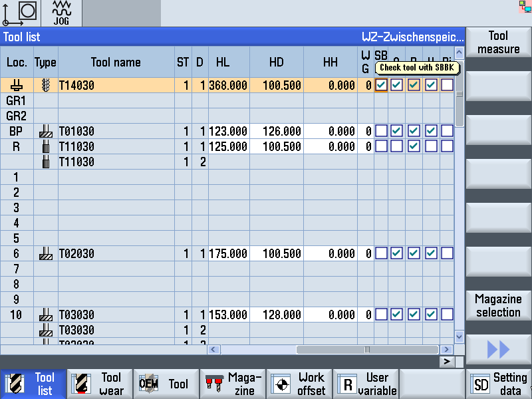Click the T14030 tool type icon
The height and width of the screenshot is (399, 532).
tap(46, 85)
